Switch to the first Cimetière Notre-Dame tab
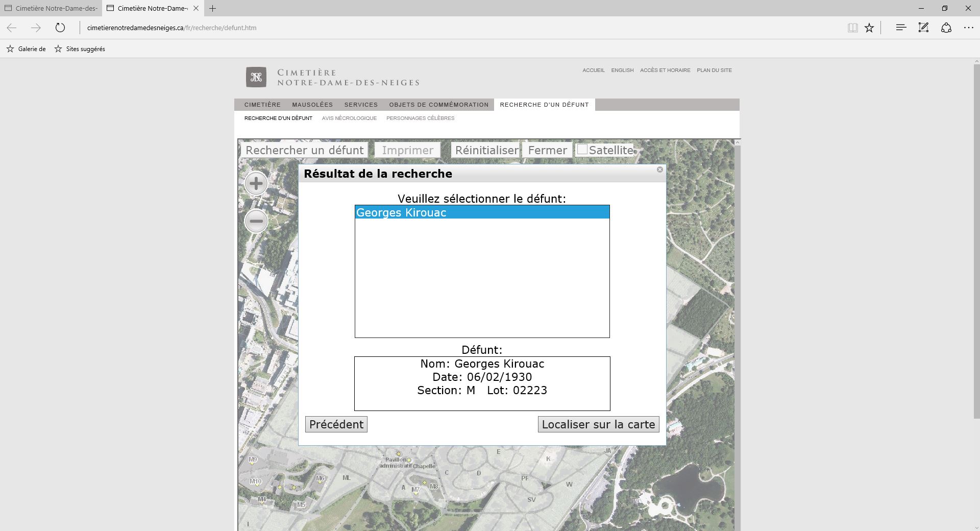The height and width of the screenshot is (531, 980). (51, 8)
